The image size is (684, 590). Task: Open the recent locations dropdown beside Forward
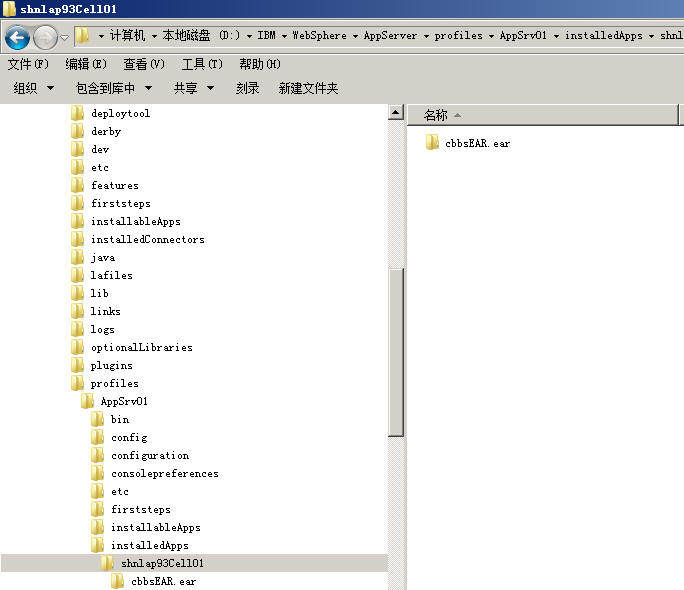pyautogui.click(x=65, y=38)
